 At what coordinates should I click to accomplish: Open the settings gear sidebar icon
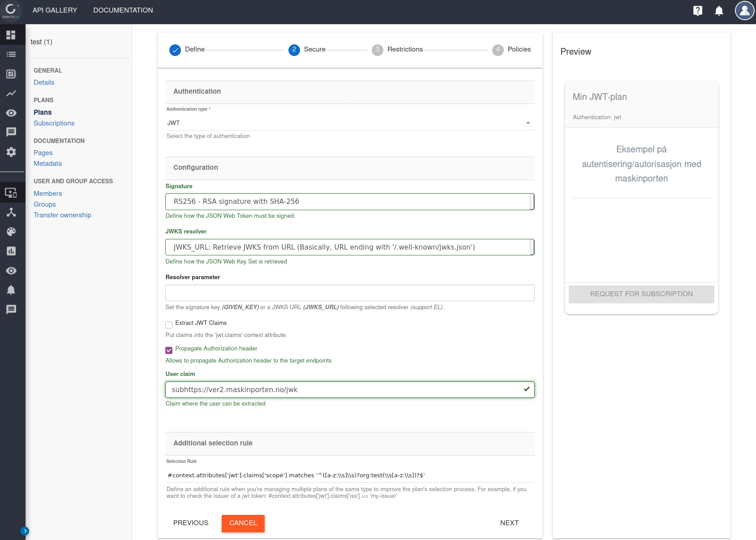coord(11,152)
